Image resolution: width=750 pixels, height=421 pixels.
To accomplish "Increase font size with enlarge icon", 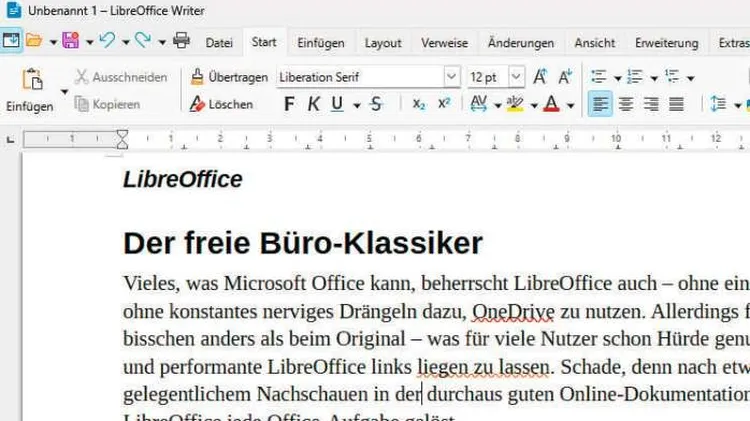I will click(540, 77).
